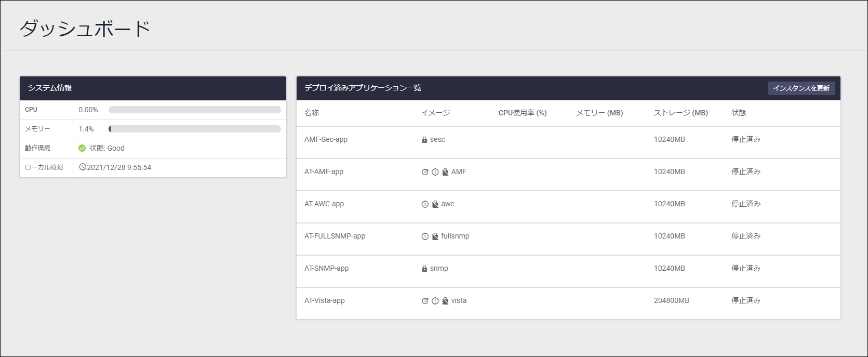Click the 10240MB storage of AT-AWC-app
Screen dimensions: 868x357
tap(669, 204)
